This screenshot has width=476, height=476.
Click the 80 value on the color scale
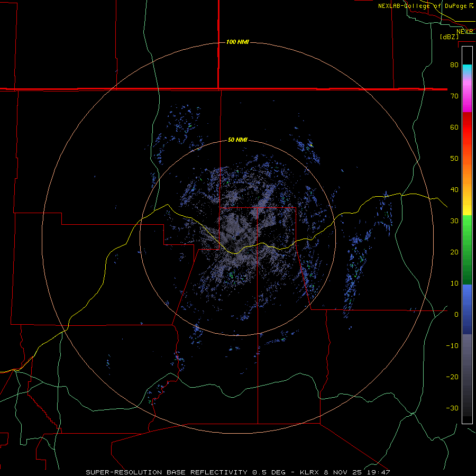[x=454, y=65]
